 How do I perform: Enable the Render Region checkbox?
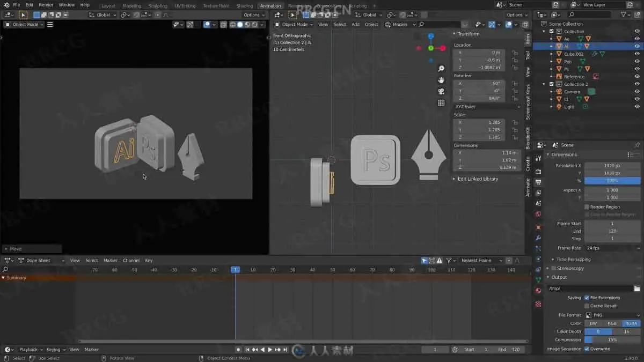[x=587, y=207]
